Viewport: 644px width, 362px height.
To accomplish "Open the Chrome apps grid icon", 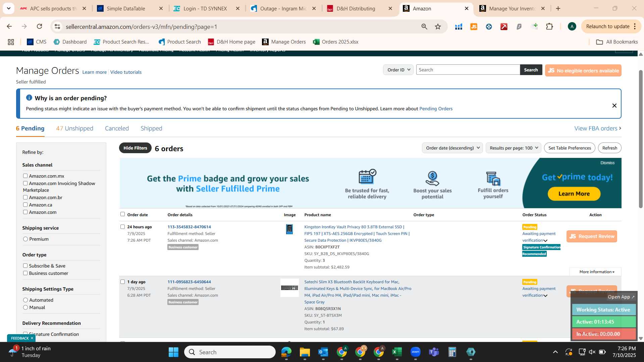I will [x=11, y=42].
